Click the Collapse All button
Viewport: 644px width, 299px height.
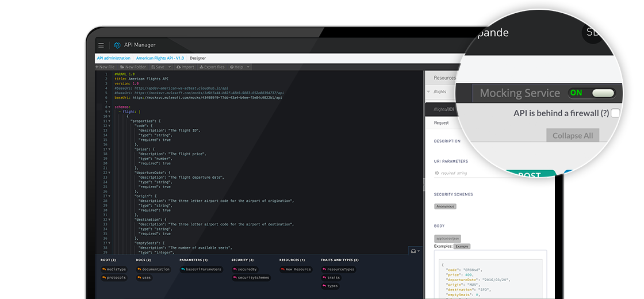tap(573, 136)
